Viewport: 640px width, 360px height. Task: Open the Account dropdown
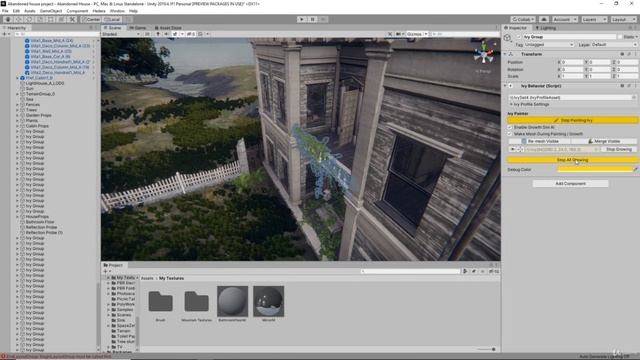(x=564, y=19)
